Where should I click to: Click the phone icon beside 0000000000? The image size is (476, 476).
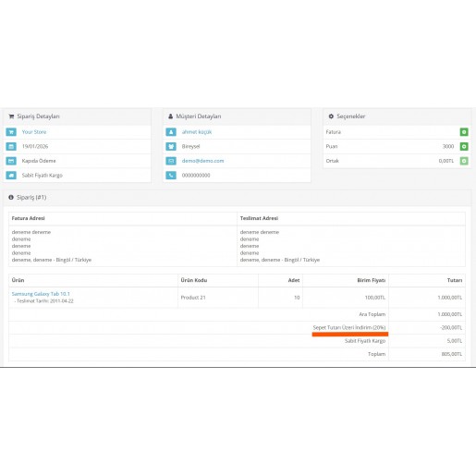pos(171,176)
